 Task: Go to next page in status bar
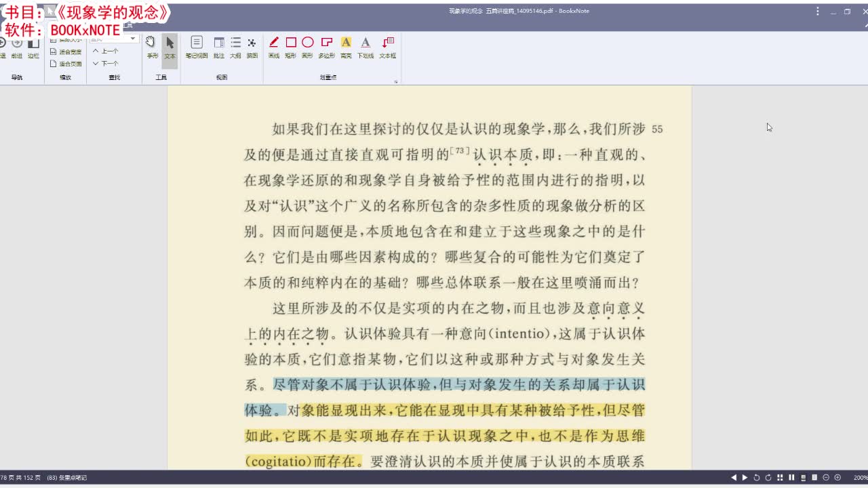click(x=745, y=477)
